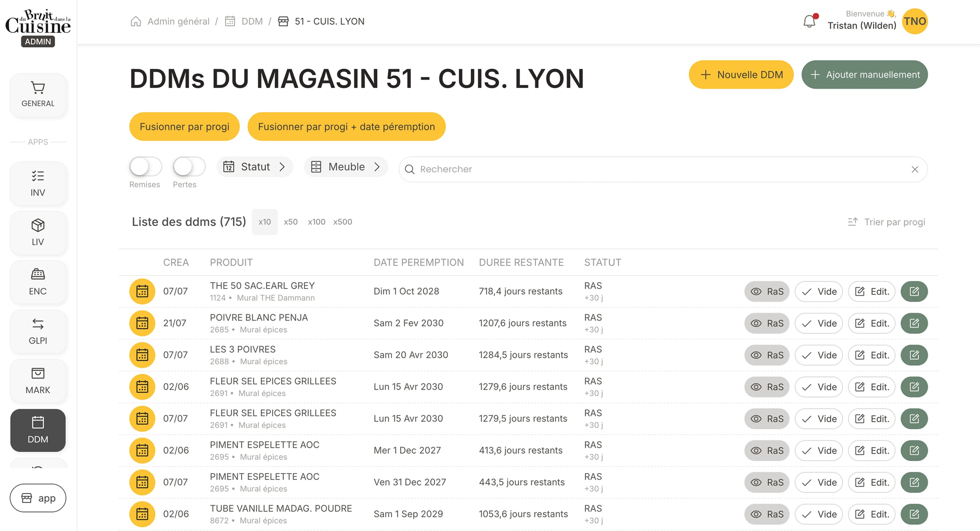This screenshot has width=980, height=531.
Task: Click green edit icon for THE 50 SAC.EARL GREY row
Action: click(x=914, y=292)
